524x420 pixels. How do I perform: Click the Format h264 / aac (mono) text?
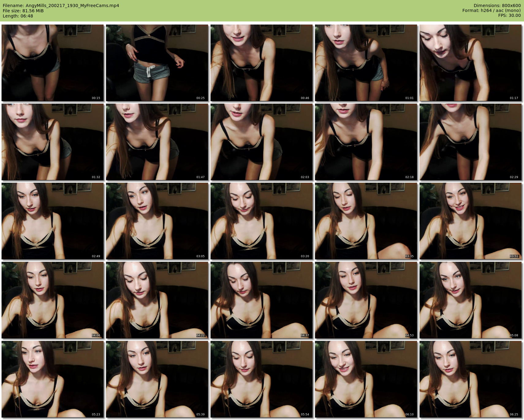492,10
